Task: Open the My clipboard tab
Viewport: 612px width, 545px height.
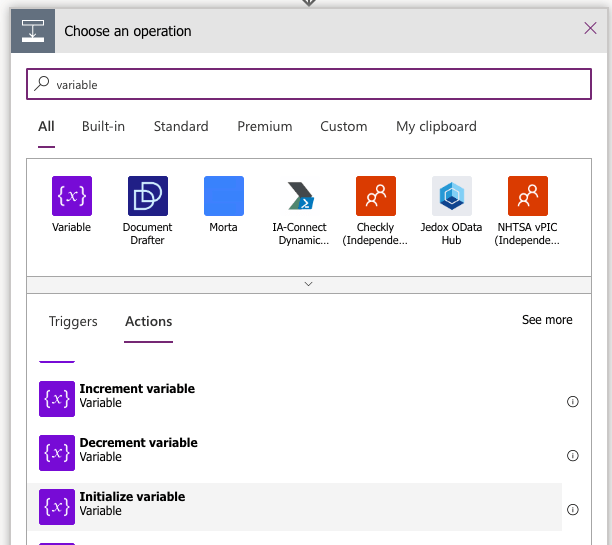Action: click(x=436, y=127)
